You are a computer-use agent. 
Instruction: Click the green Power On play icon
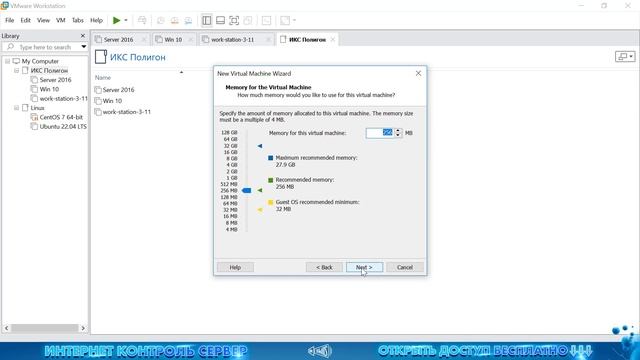coord(117,20)
